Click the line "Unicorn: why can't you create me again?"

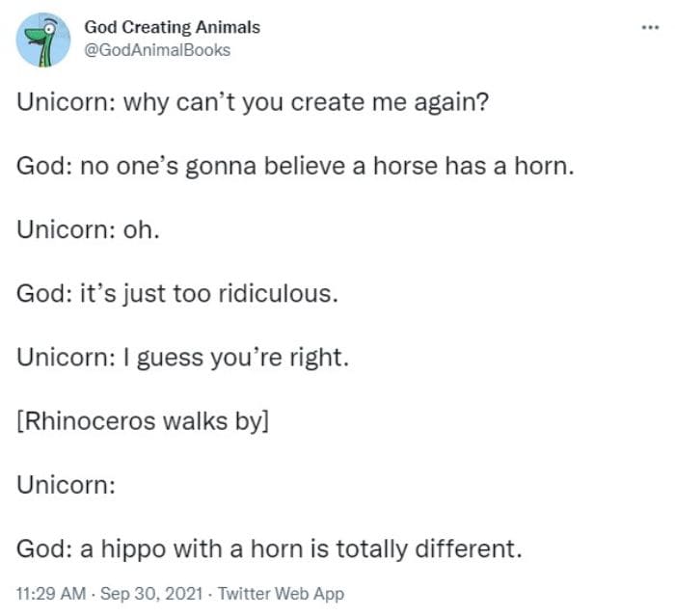[252, 103]
